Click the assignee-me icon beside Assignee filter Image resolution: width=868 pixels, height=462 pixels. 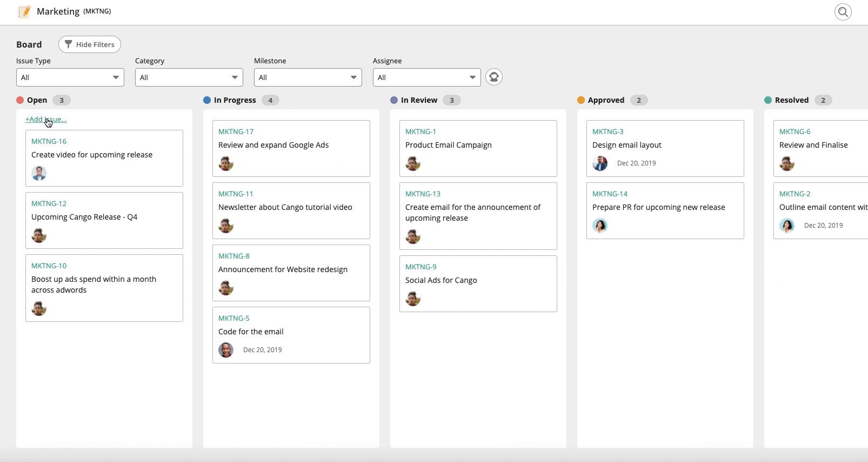click(x=493, y=77)
